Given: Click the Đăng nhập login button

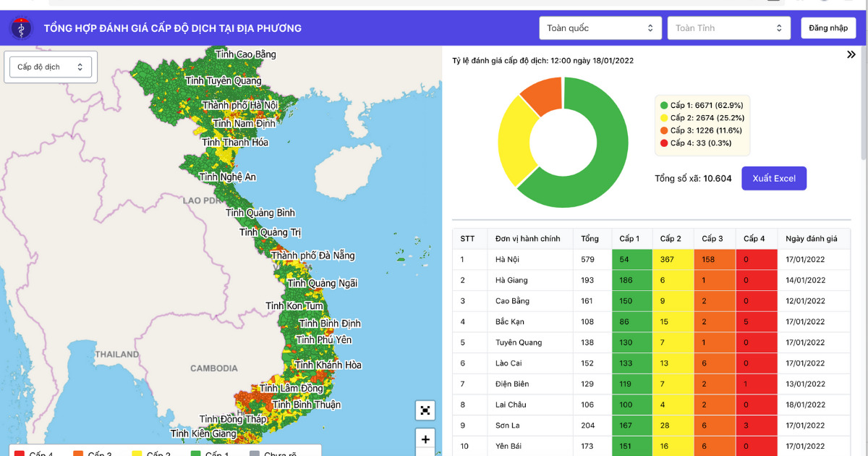Looking at the screenshot, I should pyautogui.click(x=828, y=28).
